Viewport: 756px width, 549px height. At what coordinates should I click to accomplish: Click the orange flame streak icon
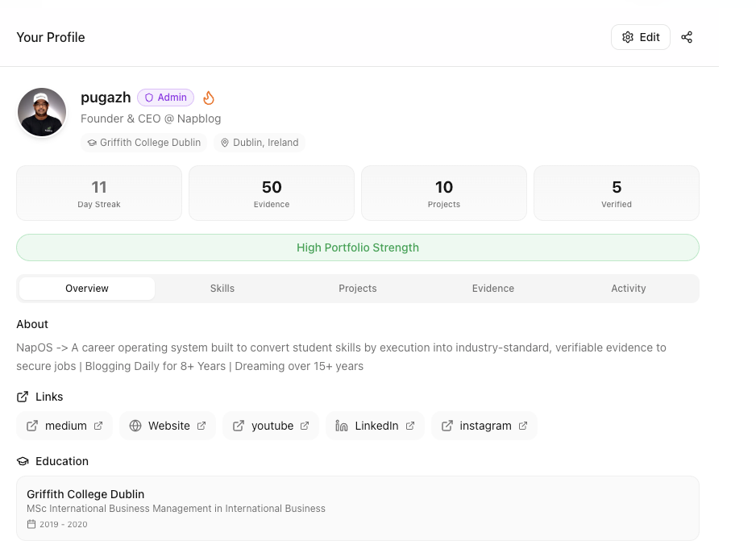pos(209,98)
